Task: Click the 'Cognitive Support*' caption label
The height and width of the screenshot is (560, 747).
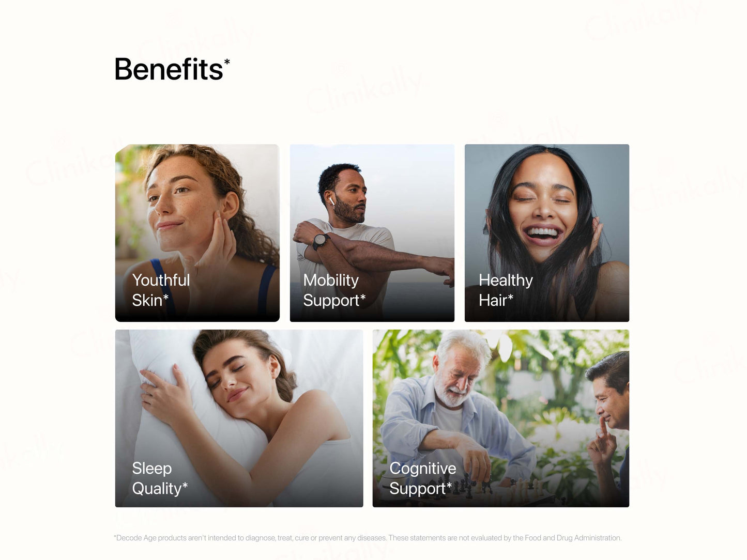Action: tap(423, 478)
